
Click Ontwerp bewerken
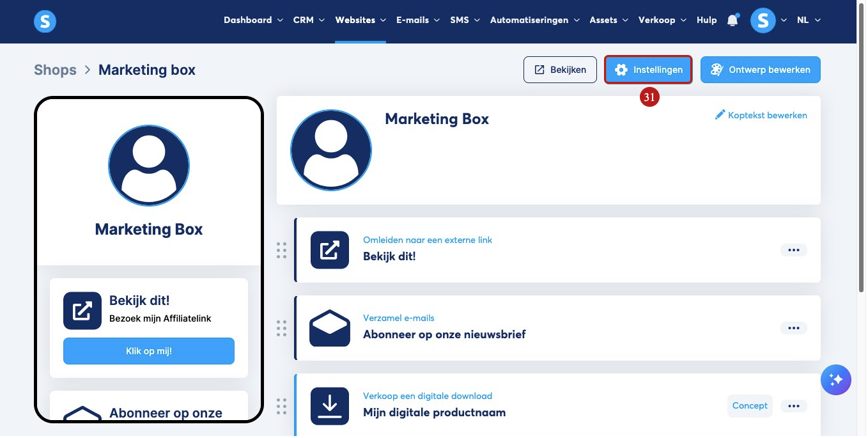pos(761,70)
